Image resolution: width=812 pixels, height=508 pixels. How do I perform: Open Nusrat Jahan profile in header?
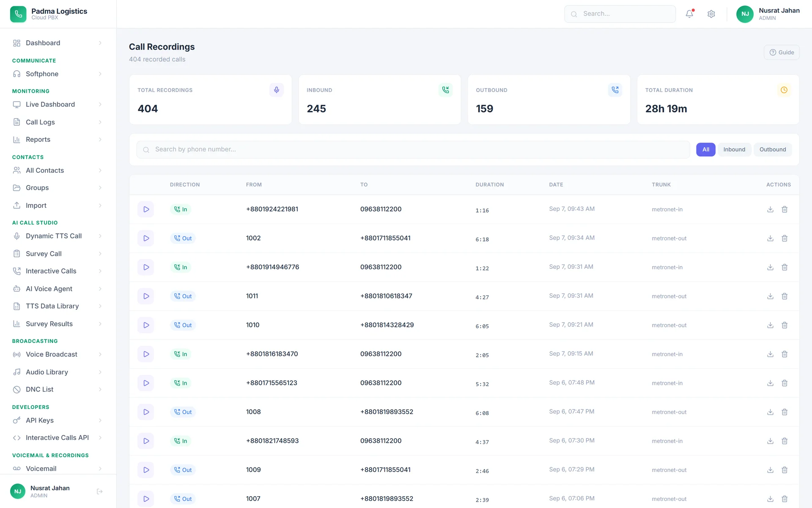[x=768, y=14]
